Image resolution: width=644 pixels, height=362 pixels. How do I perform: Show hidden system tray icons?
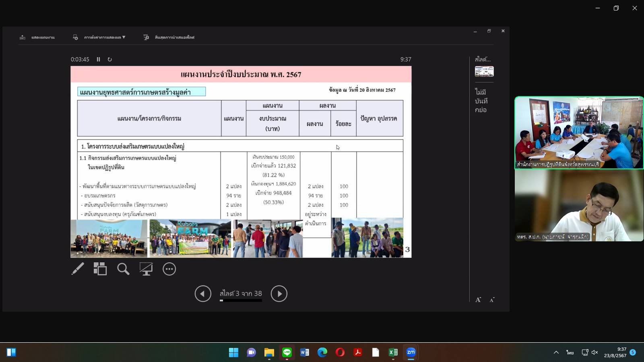click(x=556, y=352)
